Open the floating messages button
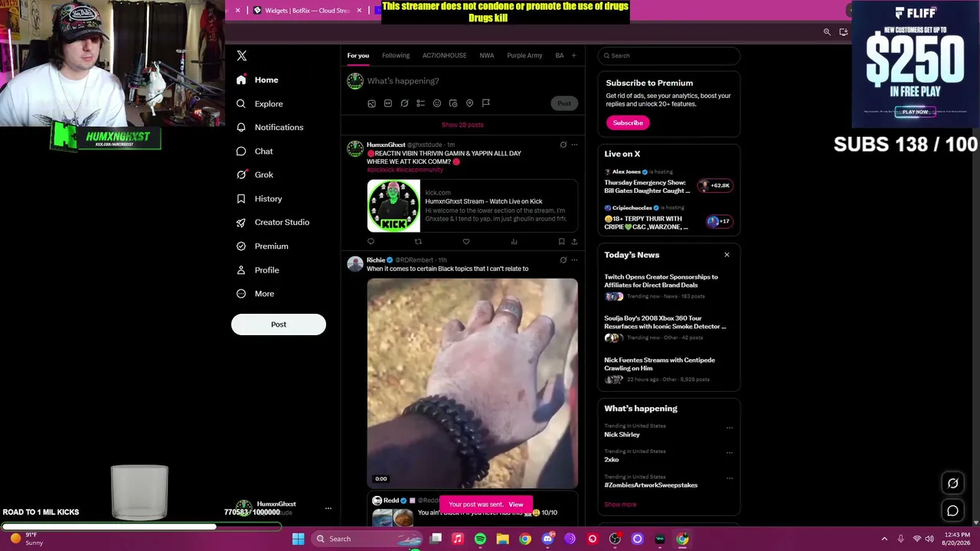 click(952, 510)
